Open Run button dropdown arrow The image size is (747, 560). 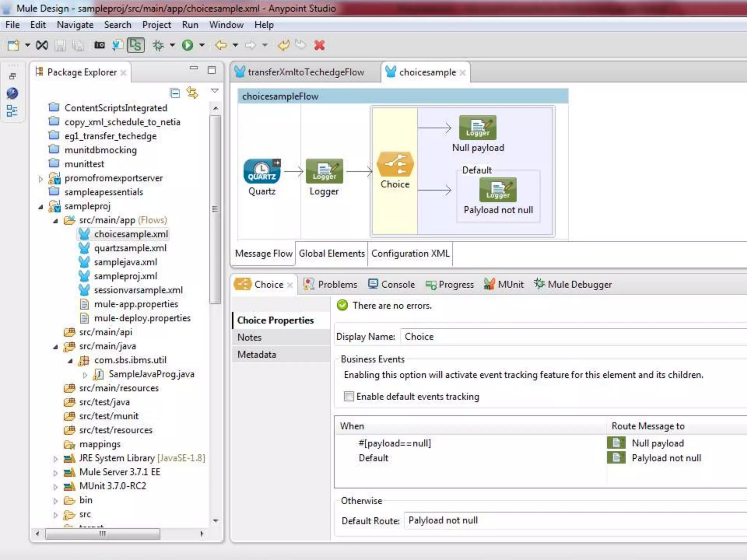[202, 45]
